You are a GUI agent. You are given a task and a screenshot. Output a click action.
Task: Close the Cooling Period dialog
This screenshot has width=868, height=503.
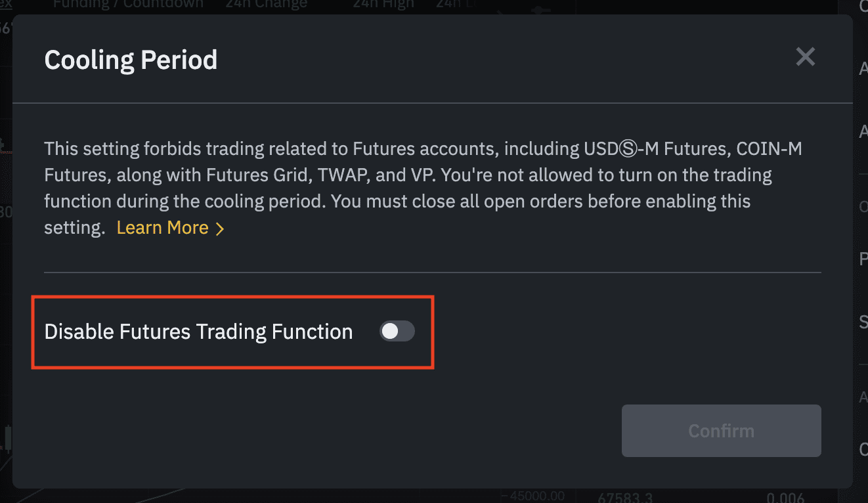point(805,57)
